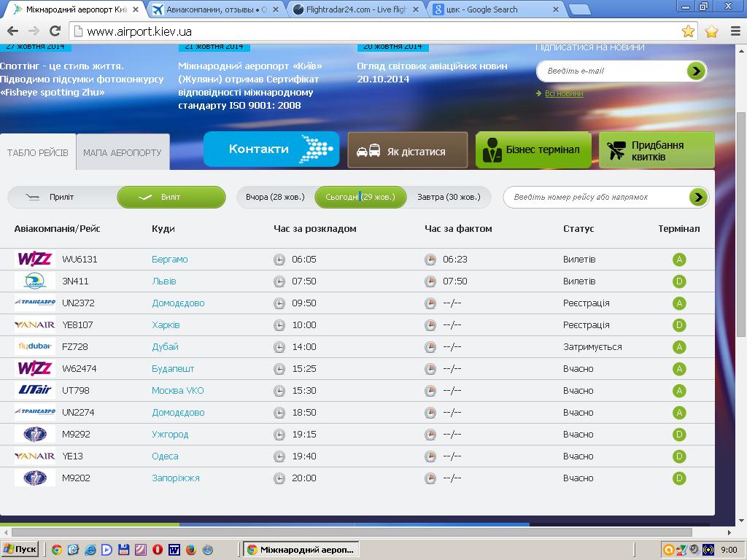Click the flydubai logo for flight FZ728
This screenshot has height=560, width=747.
(34, 346)
